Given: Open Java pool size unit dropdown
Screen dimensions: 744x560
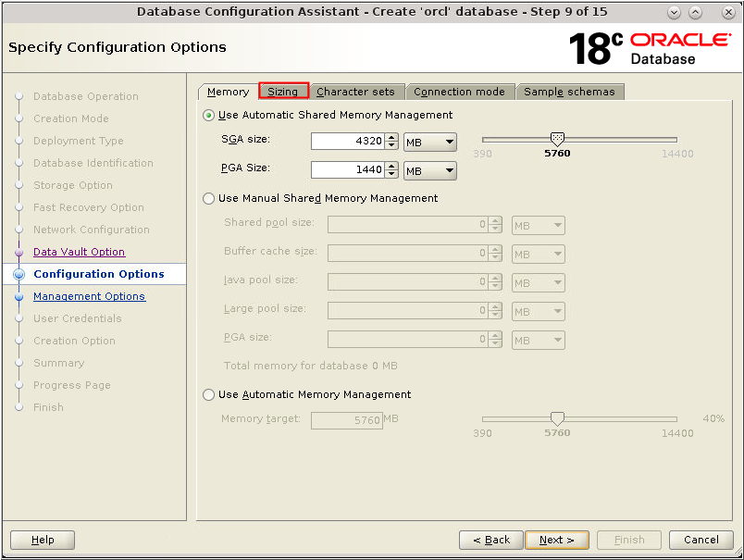Looking at the screenshot, I should (x=538, y=283).
